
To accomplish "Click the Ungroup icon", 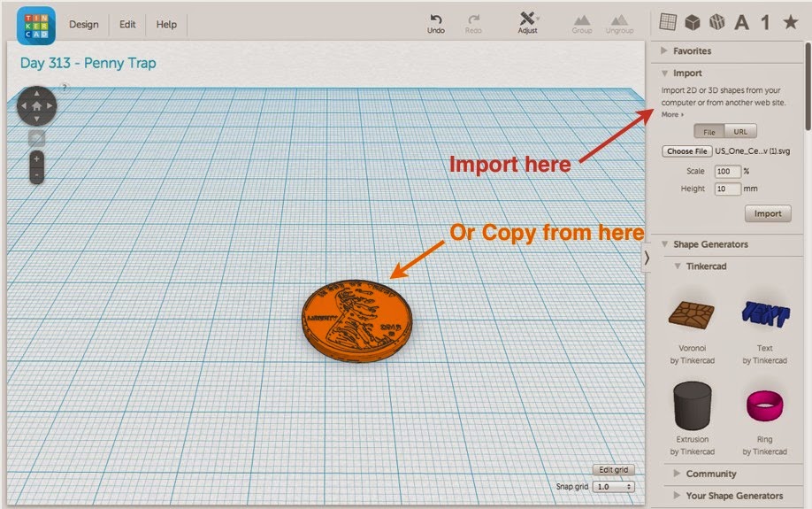I will 619,24.
